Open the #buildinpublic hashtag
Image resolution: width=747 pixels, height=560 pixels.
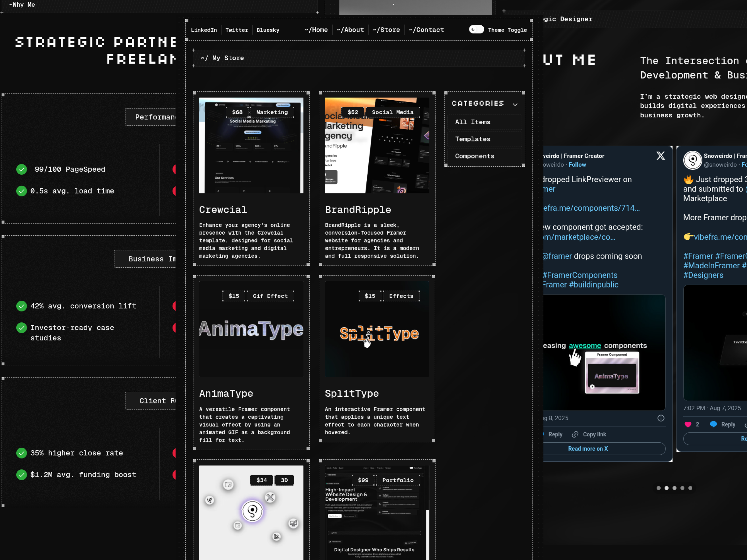pyautogui.click(x=594, y=285)
